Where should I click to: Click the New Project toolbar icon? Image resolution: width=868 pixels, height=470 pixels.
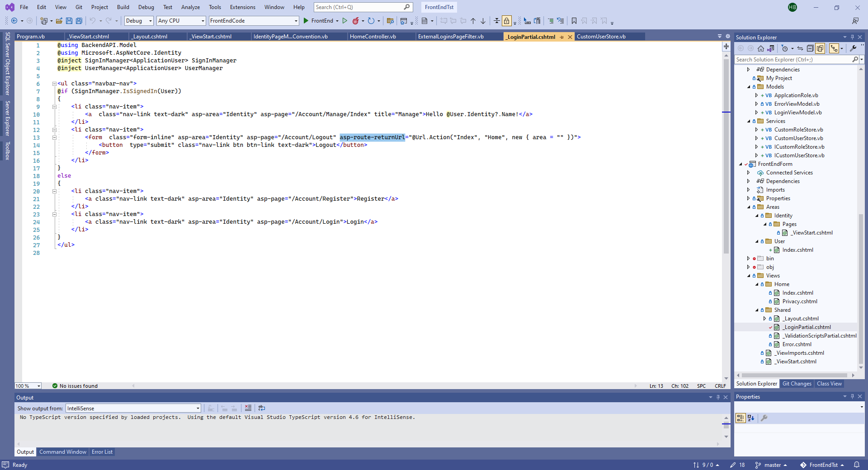coord(44,21)
